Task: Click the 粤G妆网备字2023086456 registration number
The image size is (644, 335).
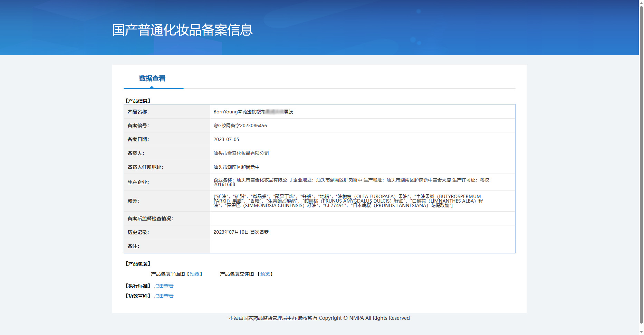Action: (x=240, y=125)
